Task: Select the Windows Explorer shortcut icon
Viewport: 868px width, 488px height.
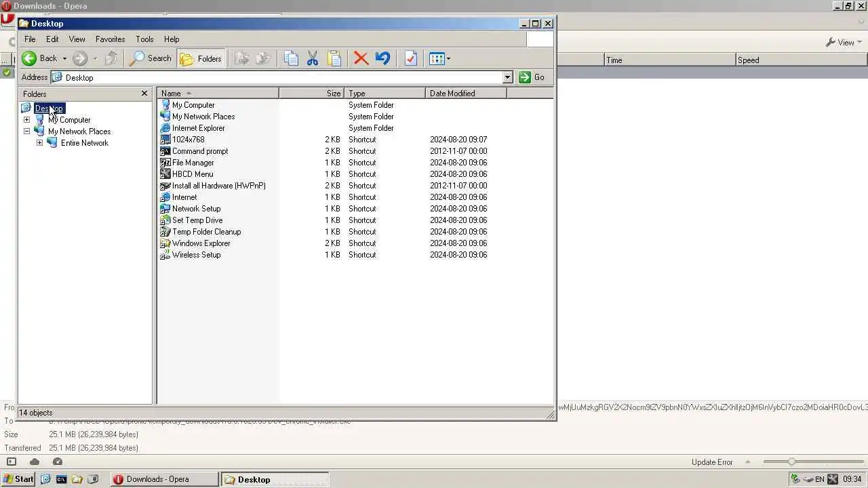Action: tap(165, 243)
